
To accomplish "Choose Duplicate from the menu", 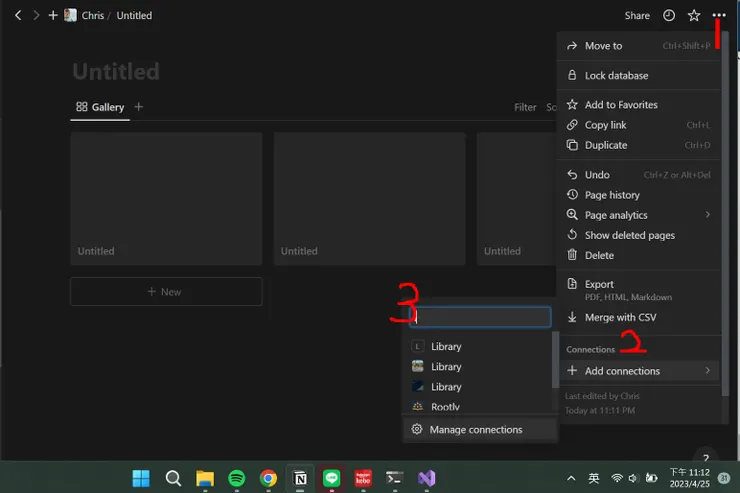I will [606, 145].
